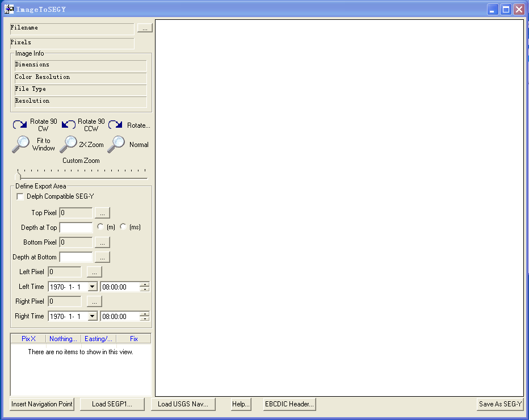Open the EBCDIC Header... dialog
This screenshot has height=420, width=529.
click(289, 404)
